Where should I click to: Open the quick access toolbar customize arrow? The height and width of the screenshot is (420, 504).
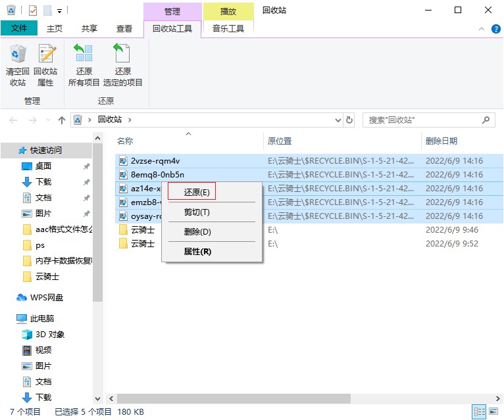pos(59,11)
